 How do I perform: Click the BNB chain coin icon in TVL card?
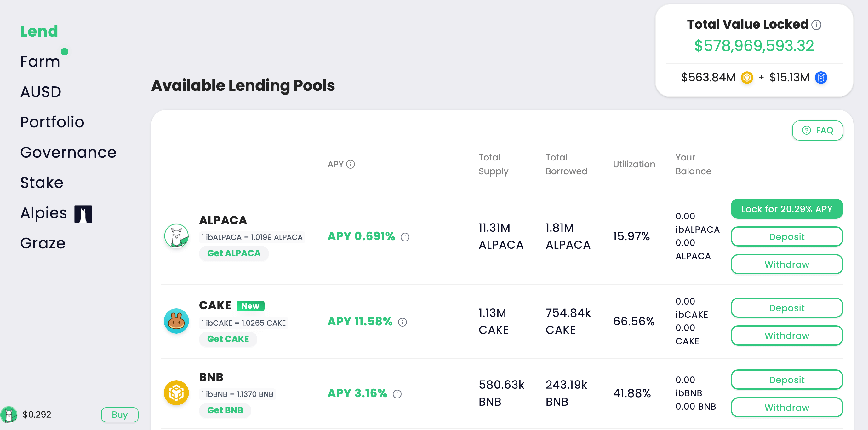pyautogui.click(x=747, y=78)
